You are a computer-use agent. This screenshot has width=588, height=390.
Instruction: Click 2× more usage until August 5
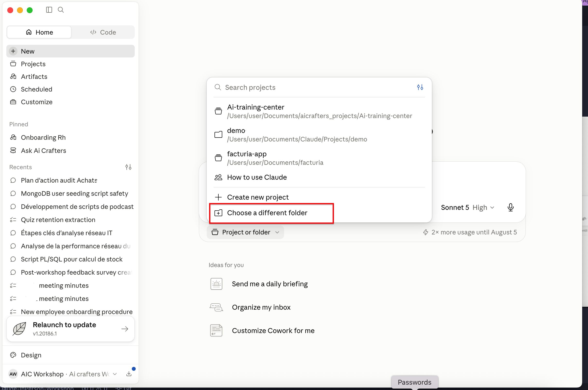[470, 232]
